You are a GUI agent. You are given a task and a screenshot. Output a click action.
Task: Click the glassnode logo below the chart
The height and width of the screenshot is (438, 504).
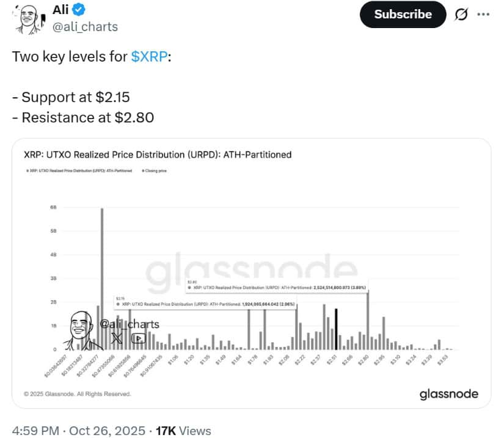coord(448,394)
